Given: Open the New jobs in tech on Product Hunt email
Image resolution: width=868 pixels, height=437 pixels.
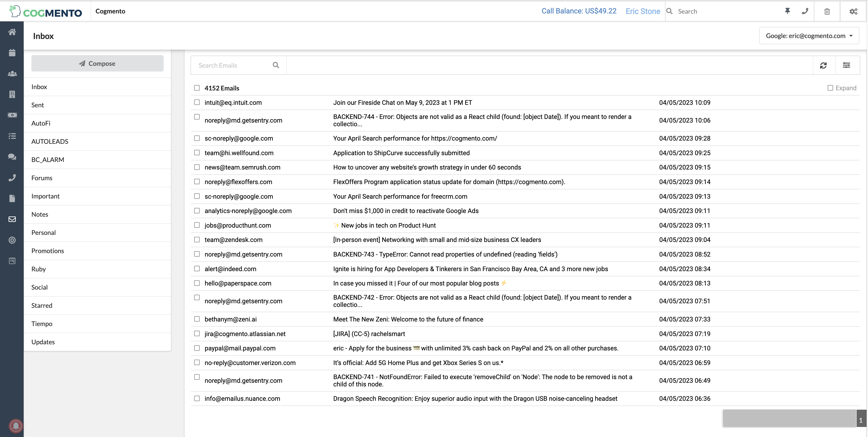Looking at the screenshot, I should [384, 225].
